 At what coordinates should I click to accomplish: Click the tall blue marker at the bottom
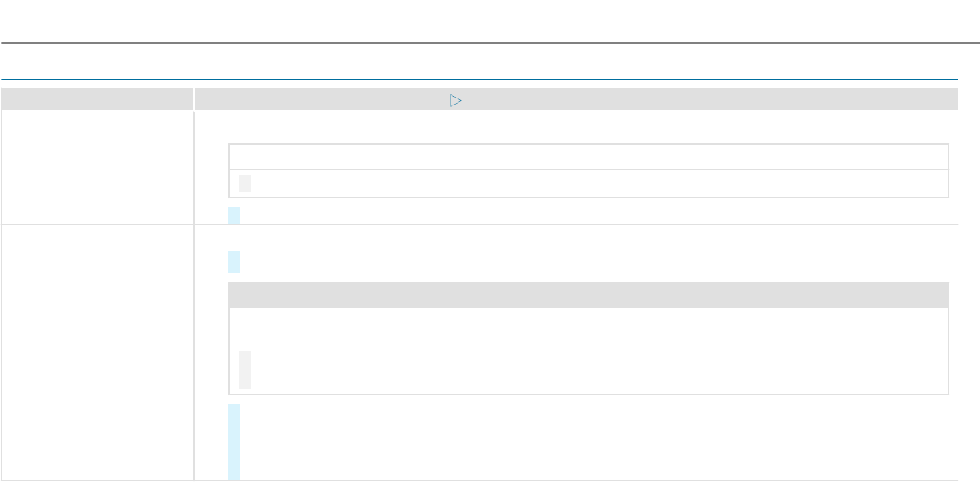click(234, 442)
